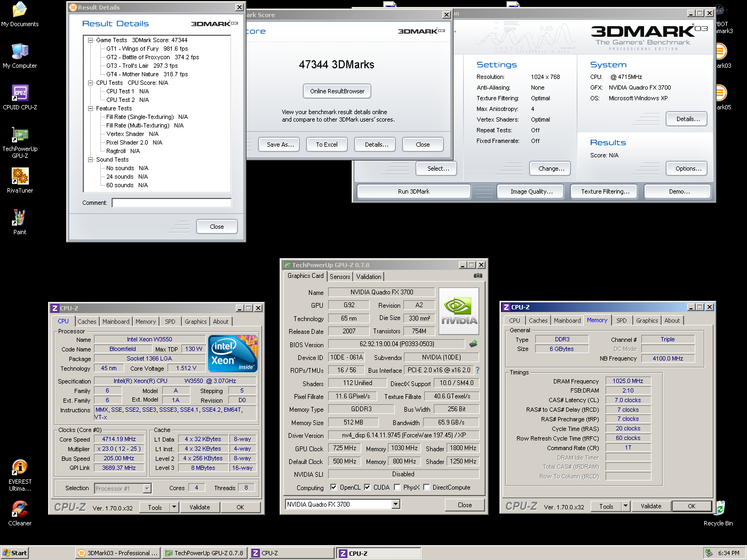Click the Comment input field
This screenshot has width=747, height=560.
[x=172, y=203]
